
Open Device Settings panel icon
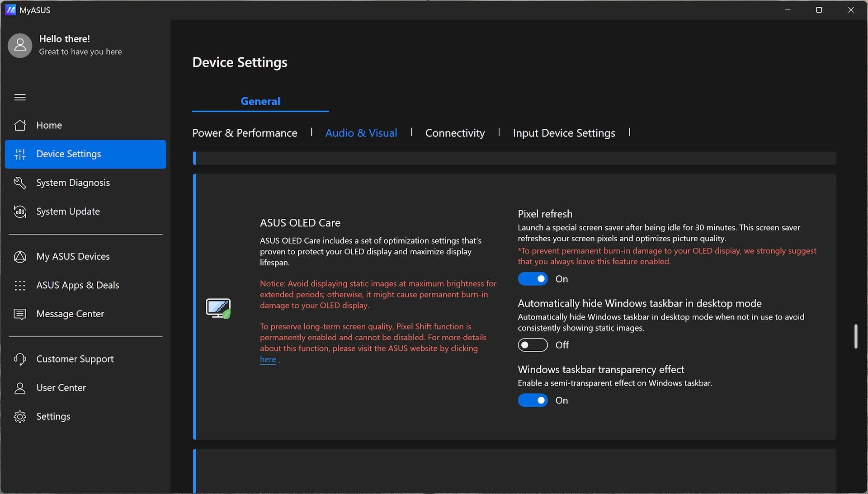click(x=20, y=154)
